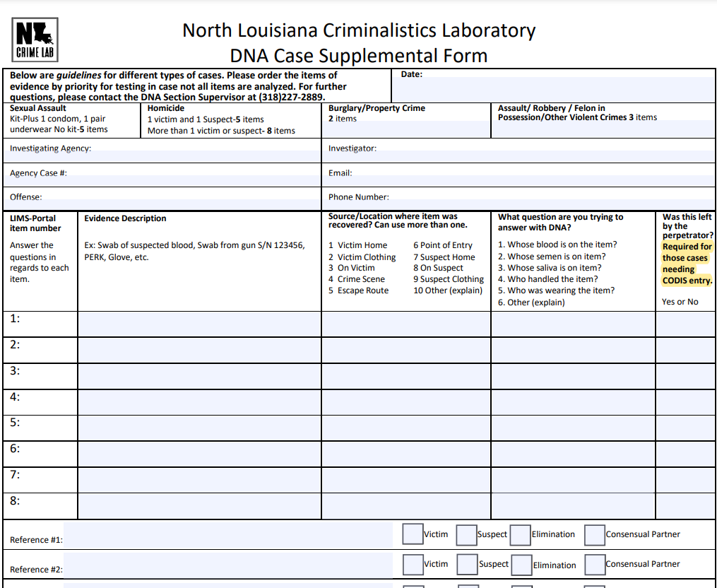Click the '6 Point of Entry' option text
Image resolution: width=717 pixels, height=588 pixels.
[x=443, y=245]
